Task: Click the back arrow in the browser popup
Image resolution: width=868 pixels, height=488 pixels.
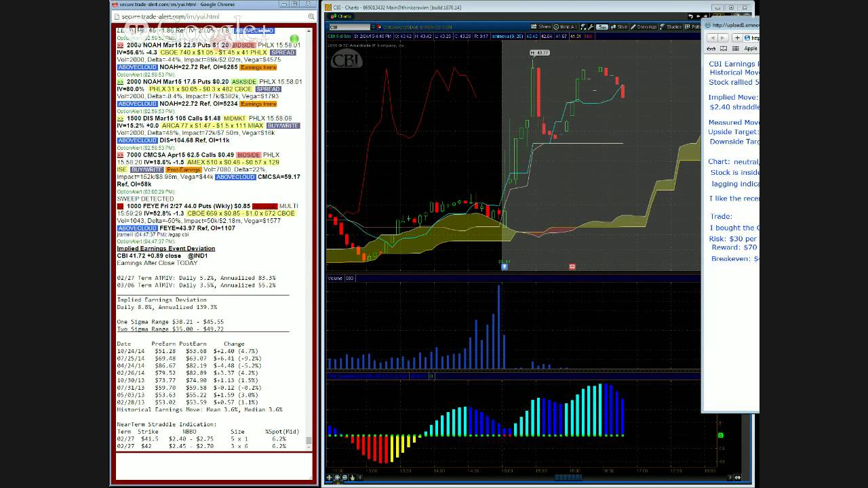Action: (711, 38)
